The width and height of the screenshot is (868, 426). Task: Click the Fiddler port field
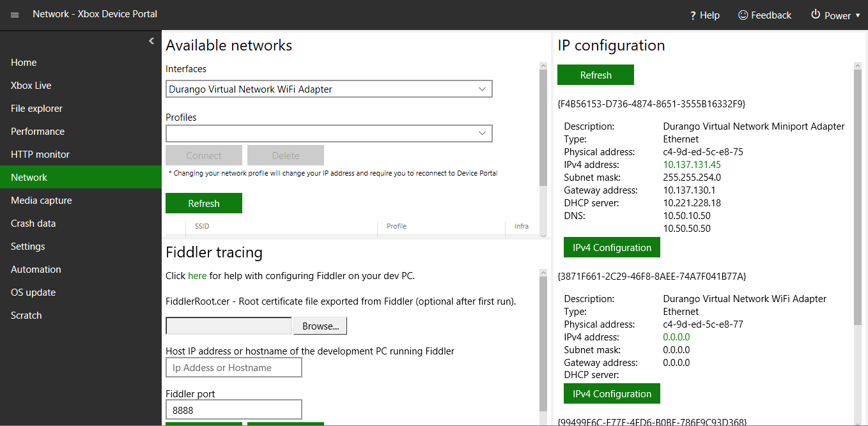(x=234, y=409)
